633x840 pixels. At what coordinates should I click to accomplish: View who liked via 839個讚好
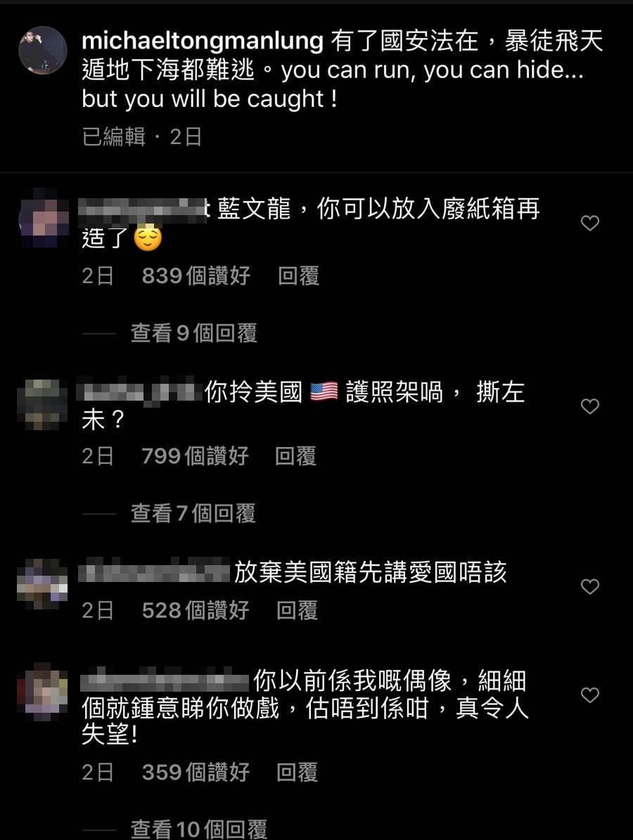coord(196,276)
